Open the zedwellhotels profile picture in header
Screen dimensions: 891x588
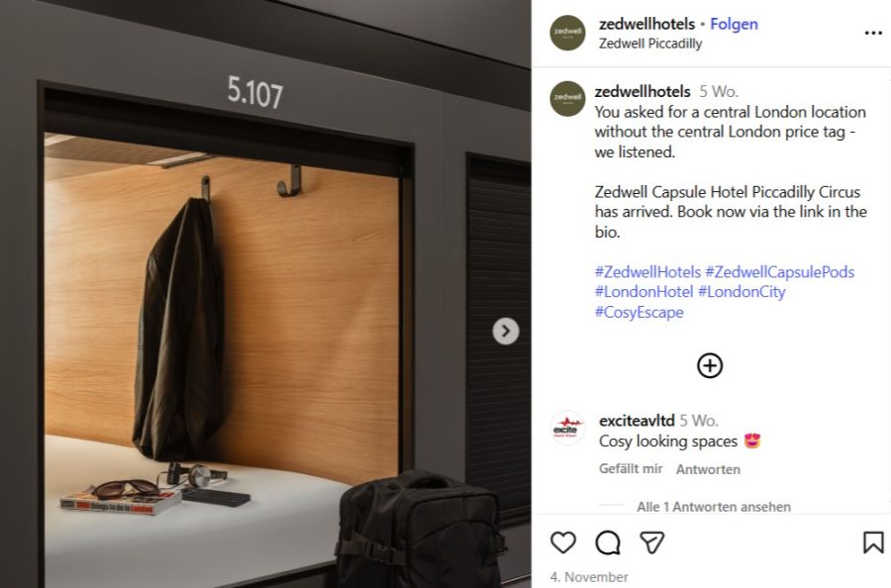click(567, 33)
